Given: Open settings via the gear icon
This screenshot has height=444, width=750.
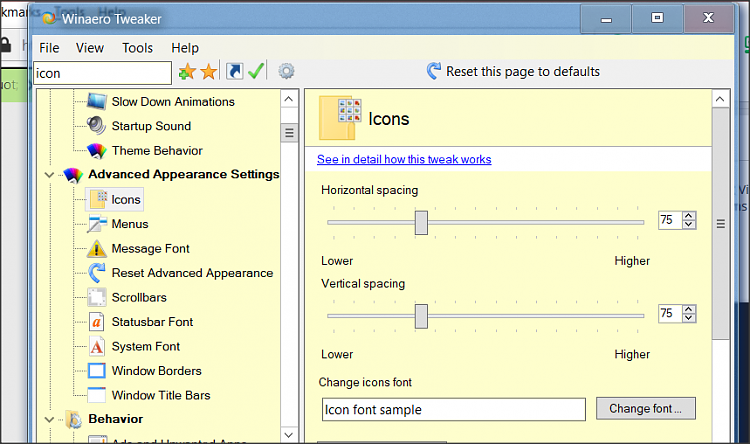Looking at the screenshot, I should pos(287,72).
